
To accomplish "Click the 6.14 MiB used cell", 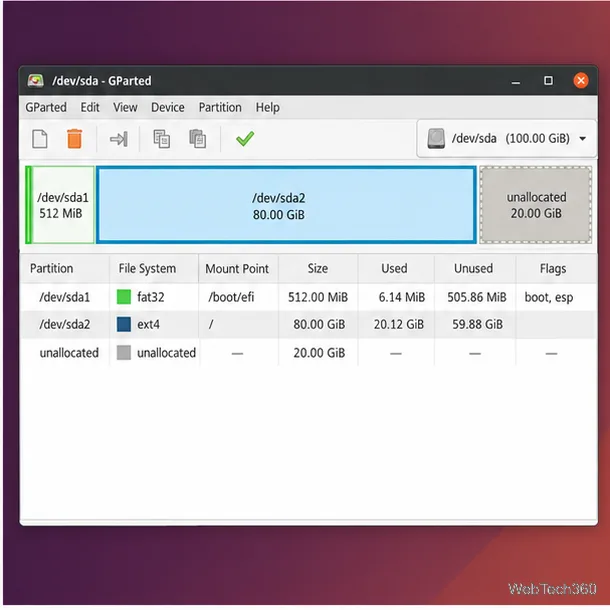I will coord(401,297).
